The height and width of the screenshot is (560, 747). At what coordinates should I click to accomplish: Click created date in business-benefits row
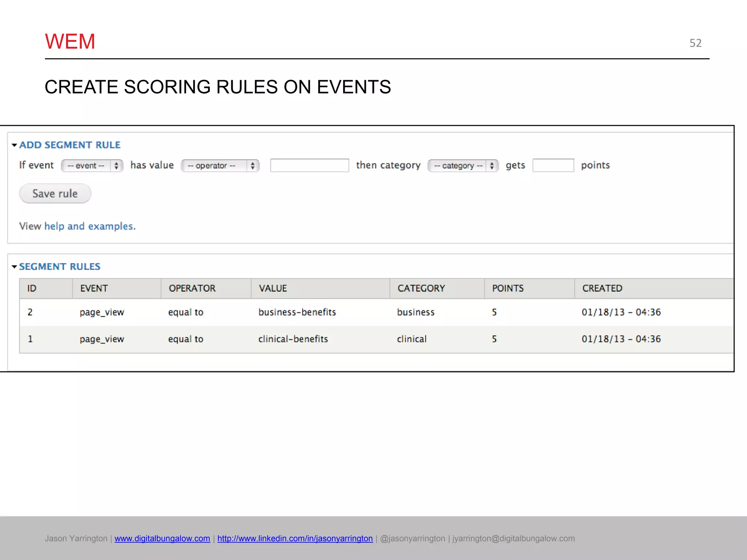pos(621,312)
